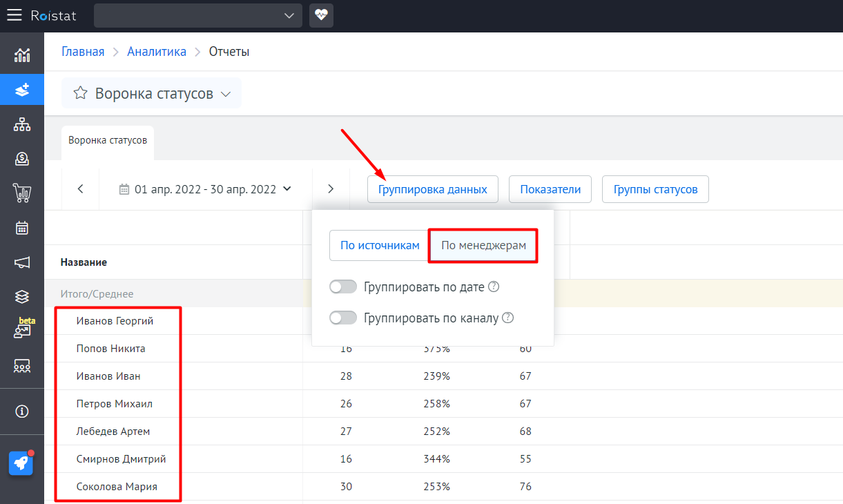
Task: Click value 30 in Соколова Мария row
Action: pyautogui.click(x=346, y=487)
